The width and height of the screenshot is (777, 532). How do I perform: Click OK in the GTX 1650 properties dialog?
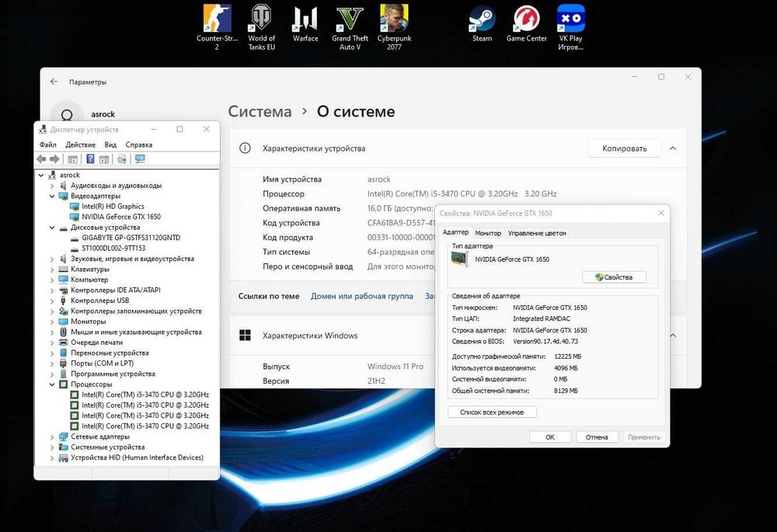click(550, 437)
